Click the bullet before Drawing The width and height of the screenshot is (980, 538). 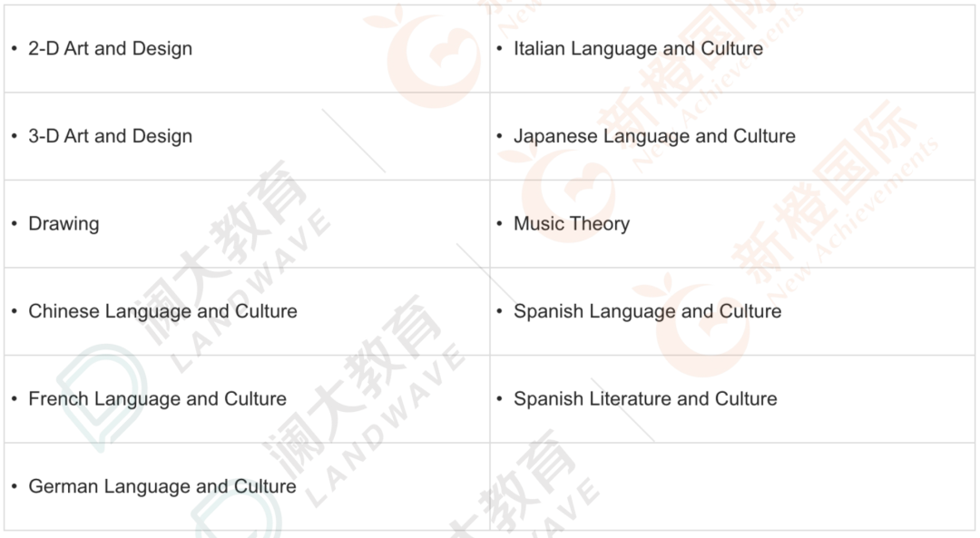click(15, 223)
